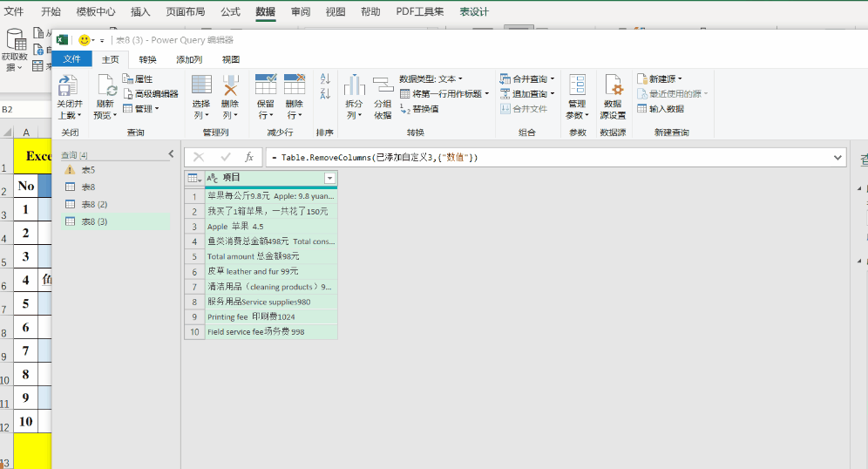Click the 关闭并上载 save icon

click(68, 85)
